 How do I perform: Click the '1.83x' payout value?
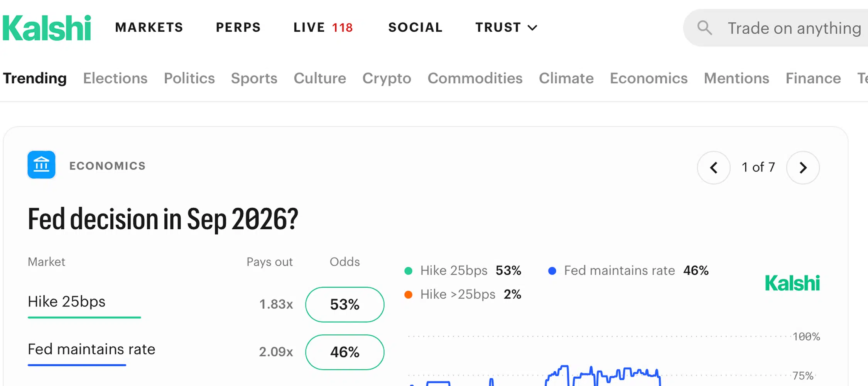tap(276, 304)
